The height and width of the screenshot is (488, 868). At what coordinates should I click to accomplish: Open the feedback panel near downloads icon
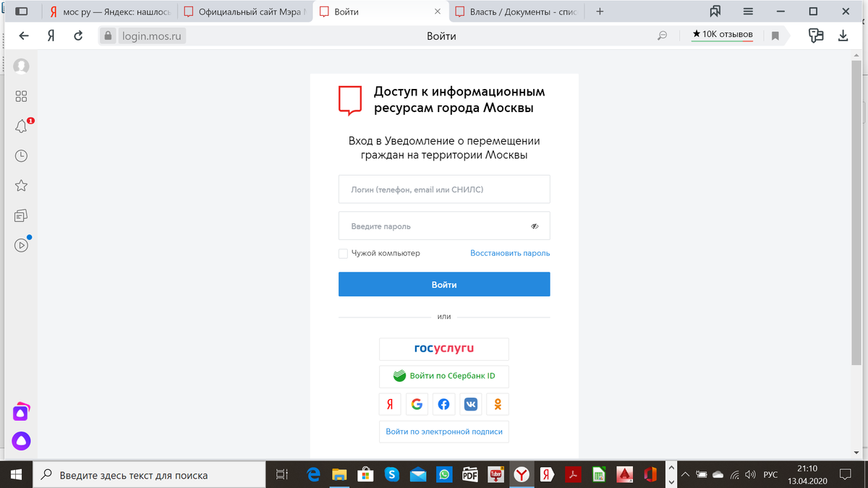click(816, 34)
